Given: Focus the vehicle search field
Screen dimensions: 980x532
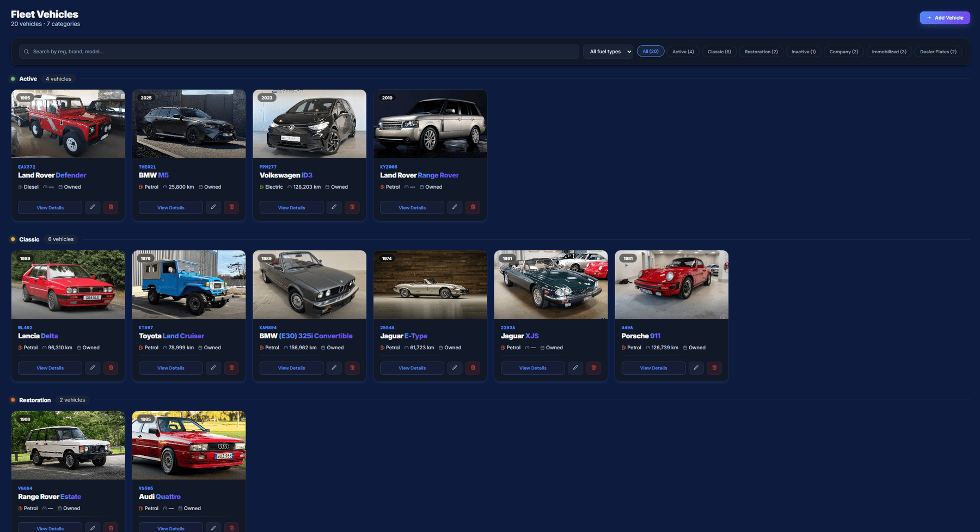Looking at the screenshot, I should [x=299, y=52].
